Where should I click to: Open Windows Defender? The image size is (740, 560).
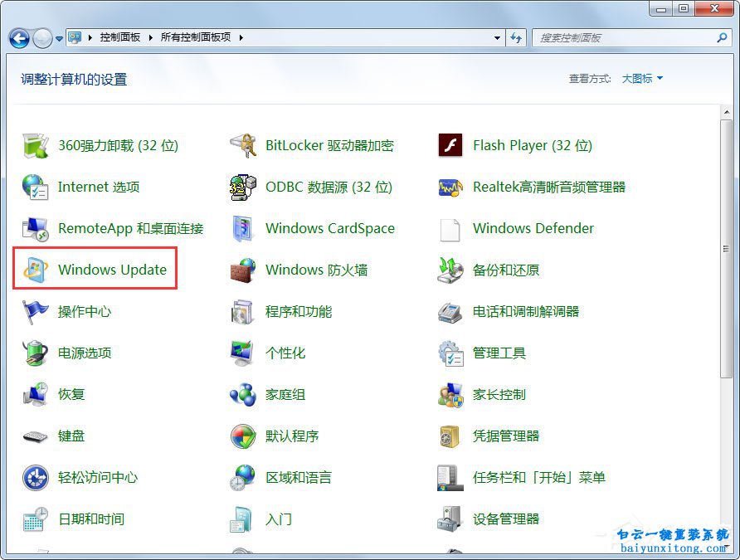[x=533, y=228]
